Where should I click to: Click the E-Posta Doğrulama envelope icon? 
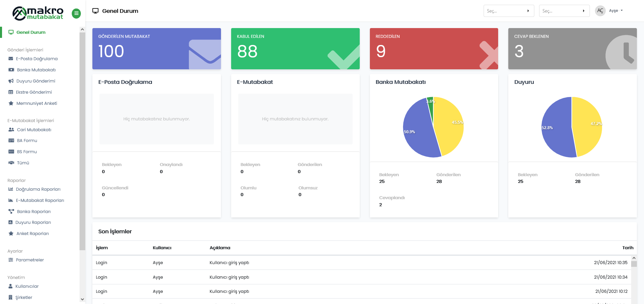tap(11, 59)
